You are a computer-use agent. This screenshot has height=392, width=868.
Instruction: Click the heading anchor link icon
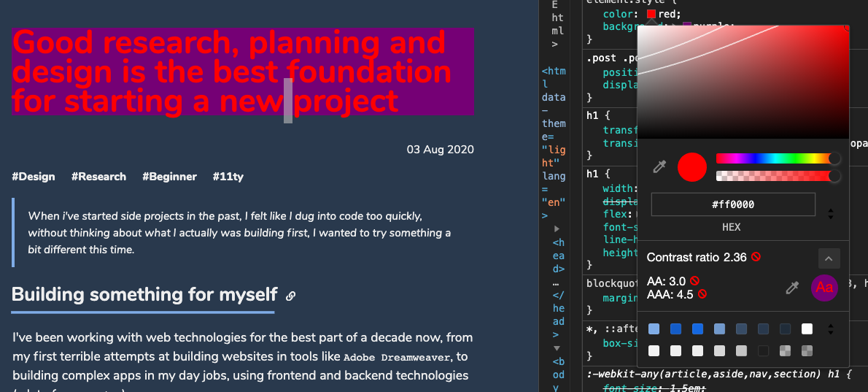tap(290, 296)
